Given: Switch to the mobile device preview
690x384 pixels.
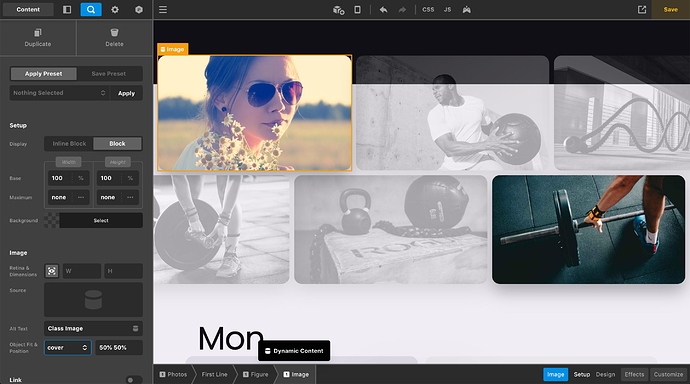Looking at the screenshot, I should coord(357,9).
